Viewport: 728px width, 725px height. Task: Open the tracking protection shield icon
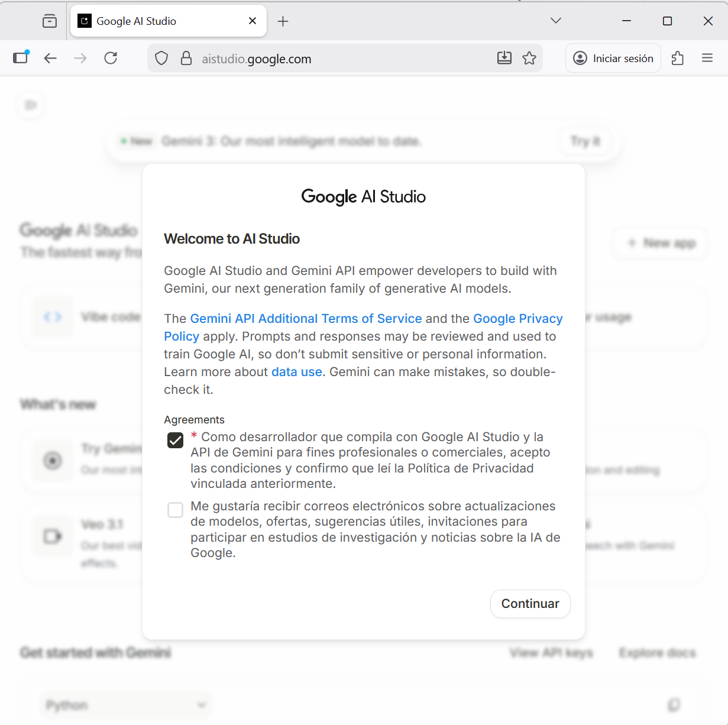tap(161, 58)
